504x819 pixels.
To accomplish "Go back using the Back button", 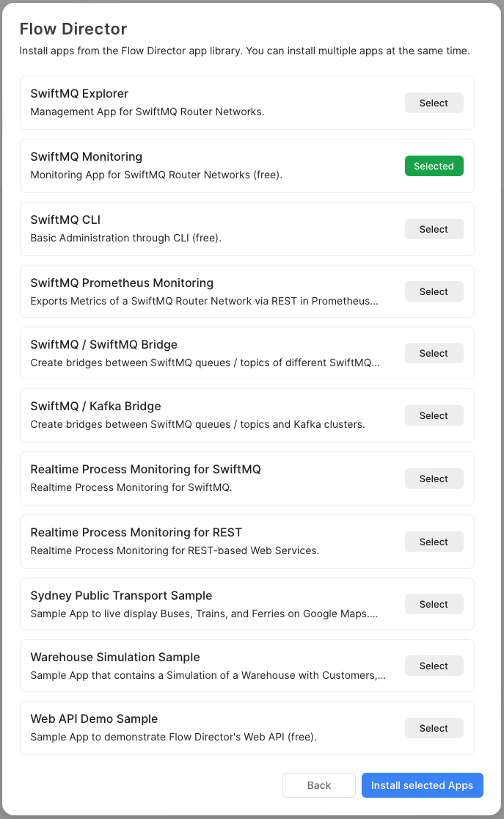I will (x=319, y=785).
